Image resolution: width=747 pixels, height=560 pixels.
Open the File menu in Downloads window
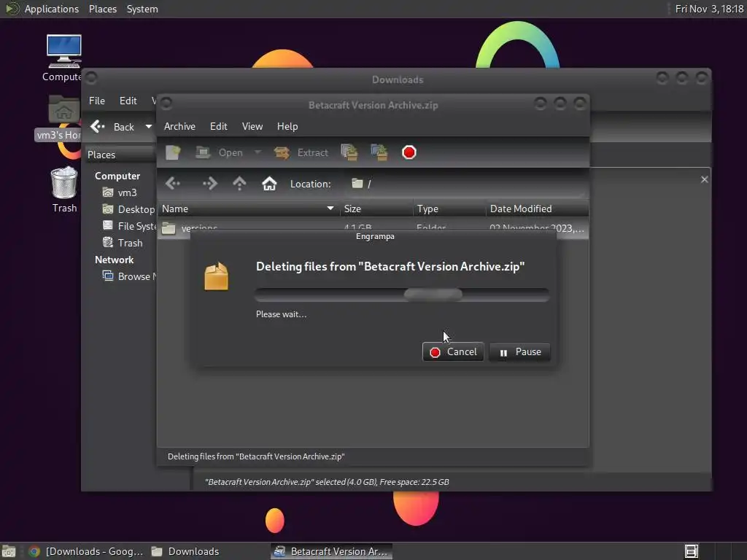tap(97, 101)
